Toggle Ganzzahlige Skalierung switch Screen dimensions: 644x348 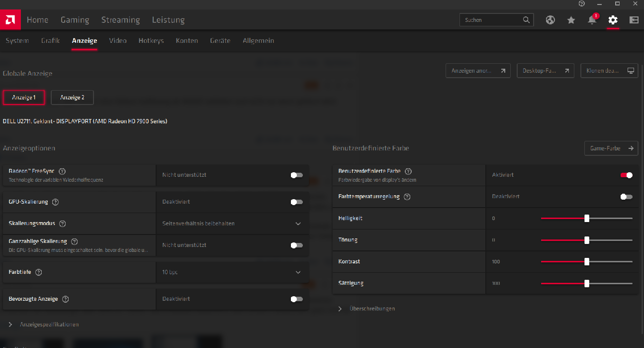pyautogui.click(x=296, y=245)
